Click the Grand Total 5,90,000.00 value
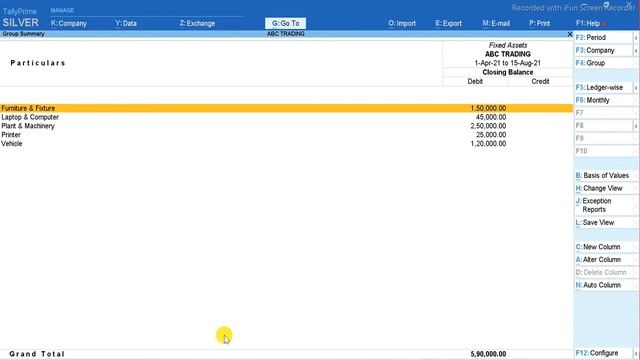 (x=488, y=354)
